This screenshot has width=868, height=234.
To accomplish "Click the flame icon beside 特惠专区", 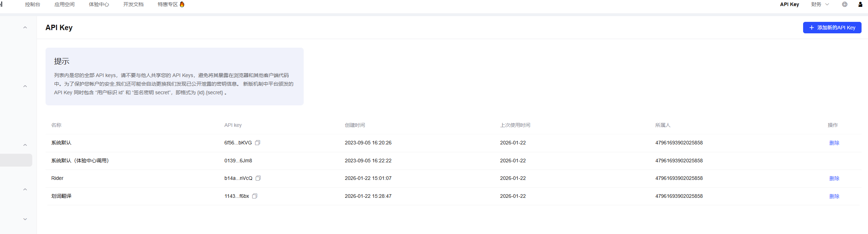I will (x=182, y=4).
